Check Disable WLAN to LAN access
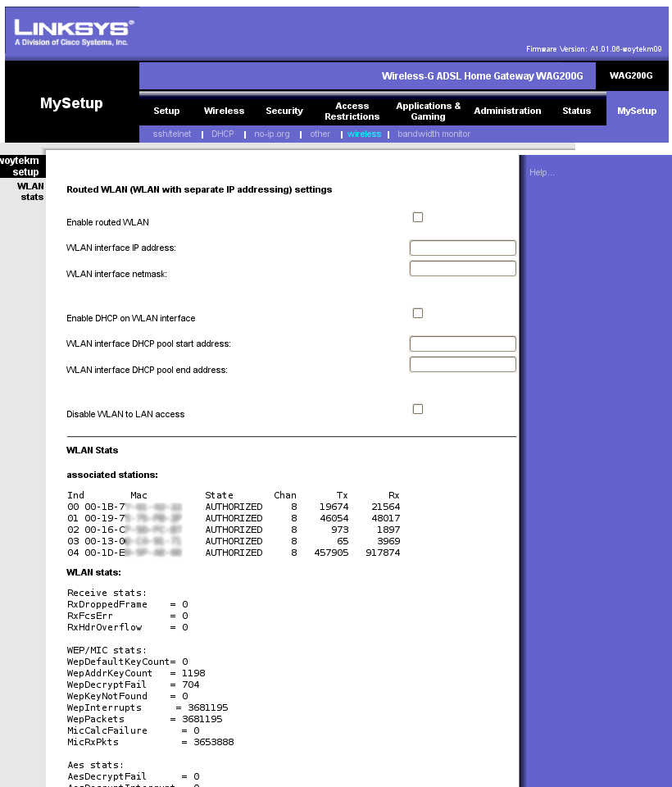The height and width of the screenshot is (787, 672). click(418, 409)
